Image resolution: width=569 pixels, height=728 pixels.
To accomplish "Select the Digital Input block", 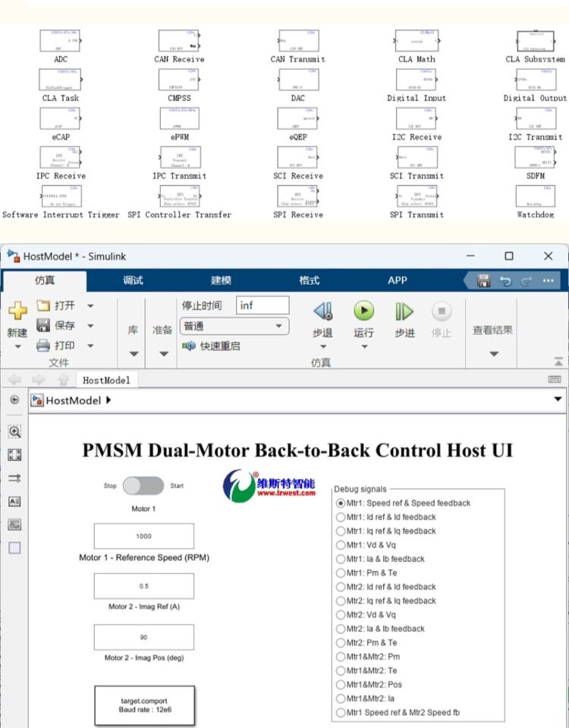I will [x=417, y=80].
